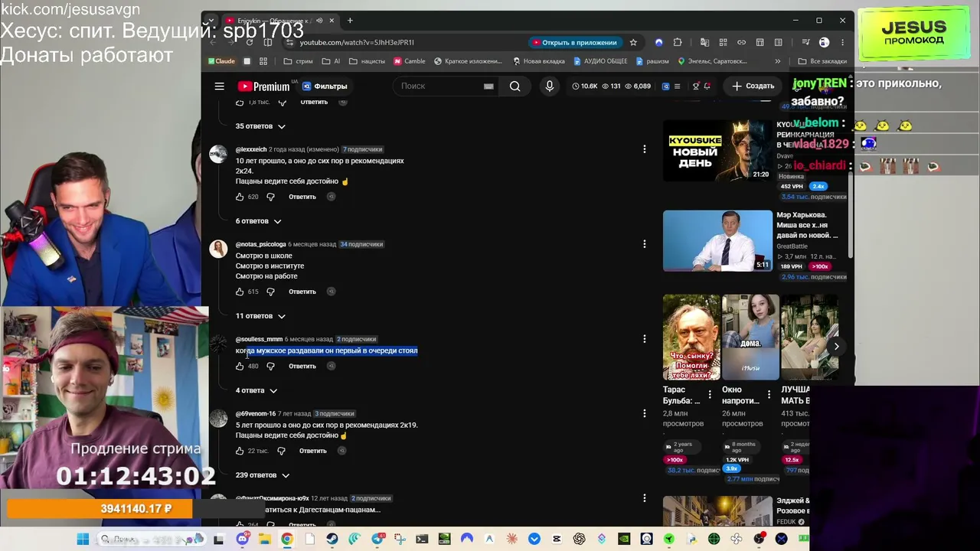The width and height of the screenshot is (980, 551).
Task: Reply to the @notas_psicologa comment
Action: tap(302, 292)
